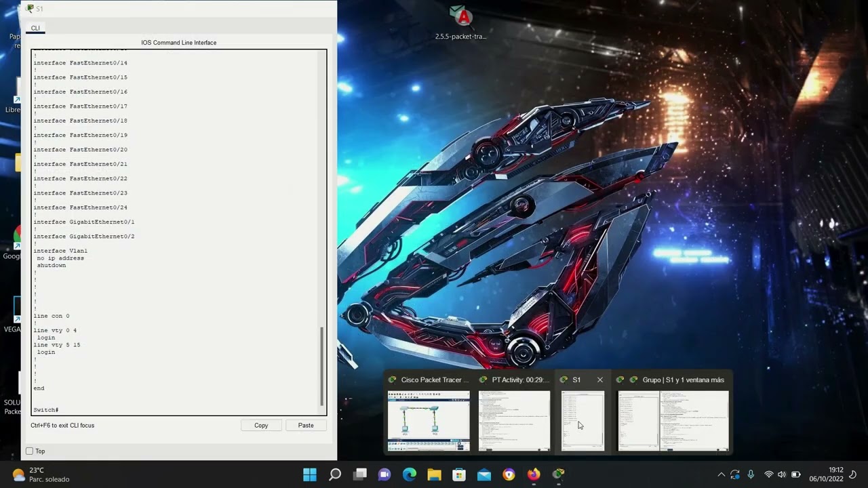Show hidden system tray icons
The width and height of the screenshot is (868, 488).
point(721,474)
